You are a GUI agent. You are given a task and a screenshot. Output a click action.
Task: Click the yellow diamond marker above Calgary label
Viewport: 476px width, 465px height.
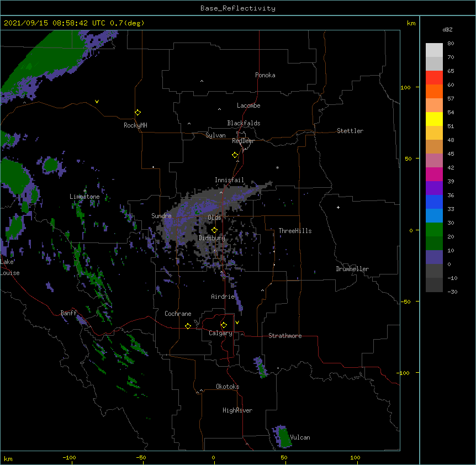click(x=224, y=325)
